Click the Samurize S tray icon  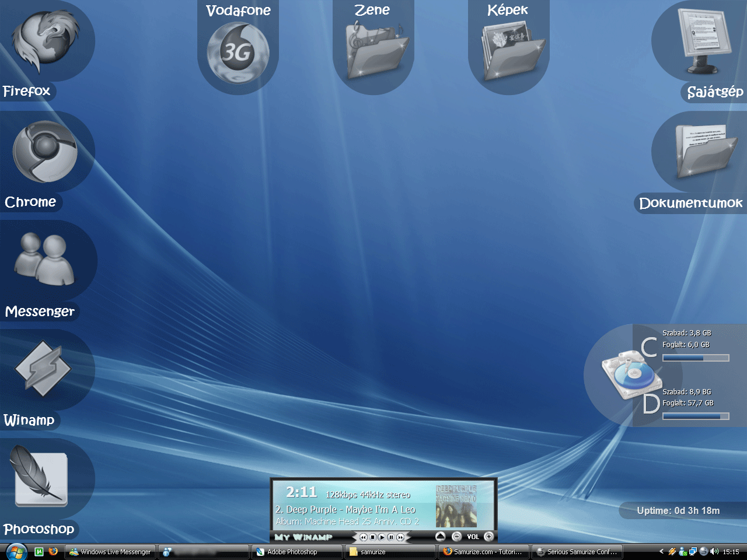tap(703, 552)
